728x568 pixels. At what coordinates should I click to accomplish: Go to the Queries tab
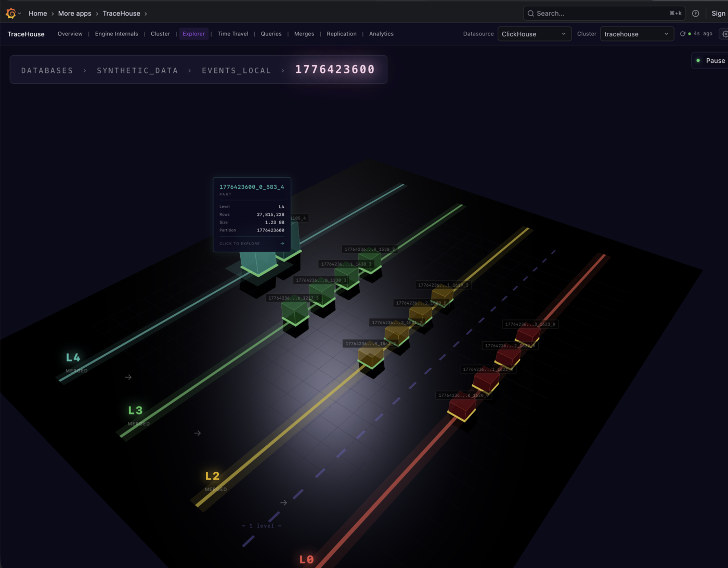(x=271, y=34)
